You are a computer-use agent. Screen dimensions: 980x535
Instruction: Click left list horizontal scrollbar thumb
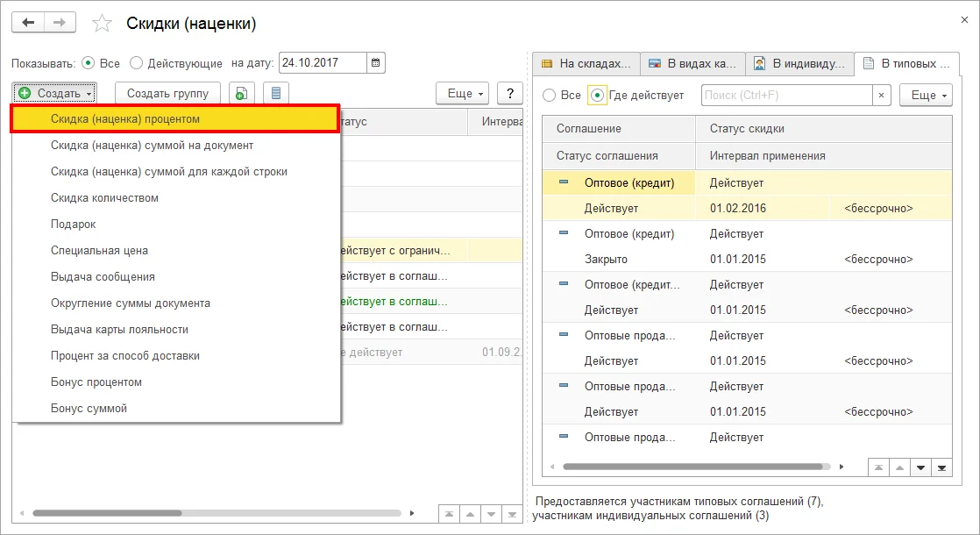107,513
